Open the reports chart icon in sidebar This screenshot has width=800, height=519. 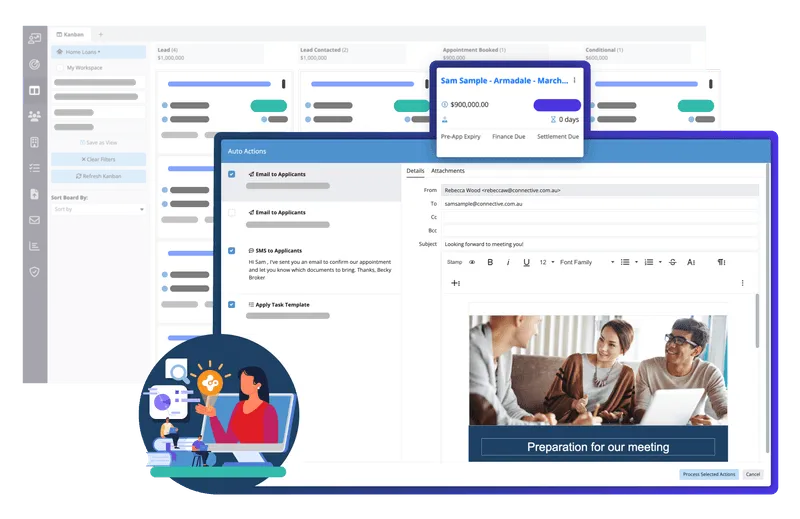[x=35, y=246]
